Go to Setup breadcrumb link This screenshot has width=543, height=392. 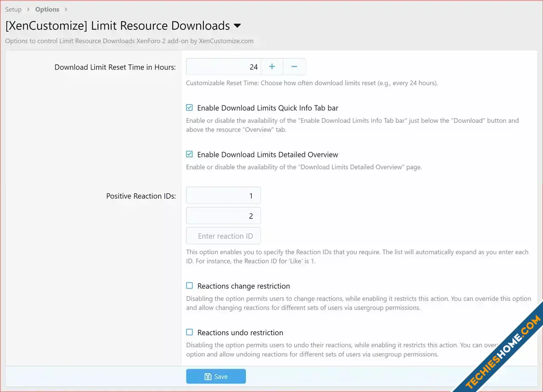(13, 9)
